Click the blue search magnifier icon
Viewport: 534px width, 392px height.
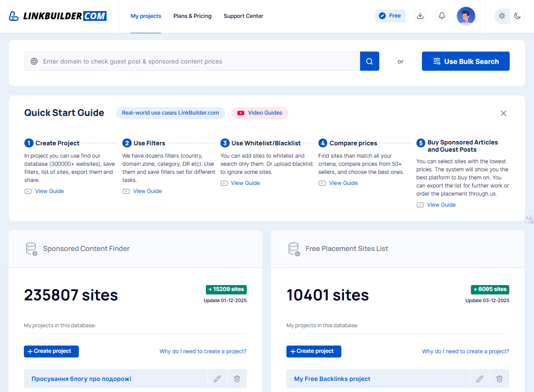[369, 61]
